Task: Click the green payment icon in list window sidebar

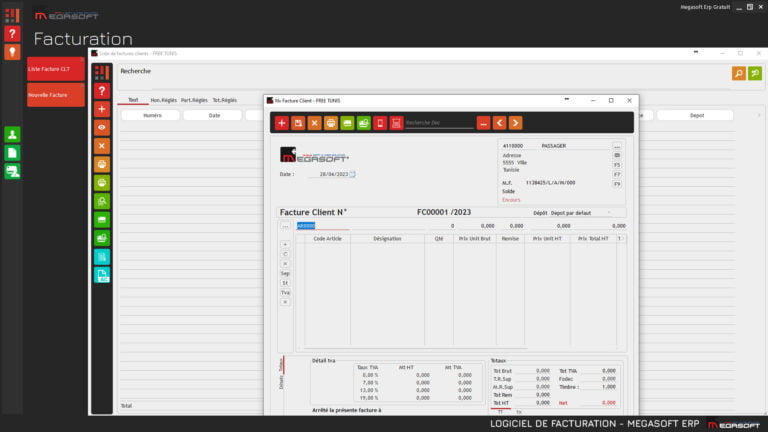Action: (x=102, y=238)
